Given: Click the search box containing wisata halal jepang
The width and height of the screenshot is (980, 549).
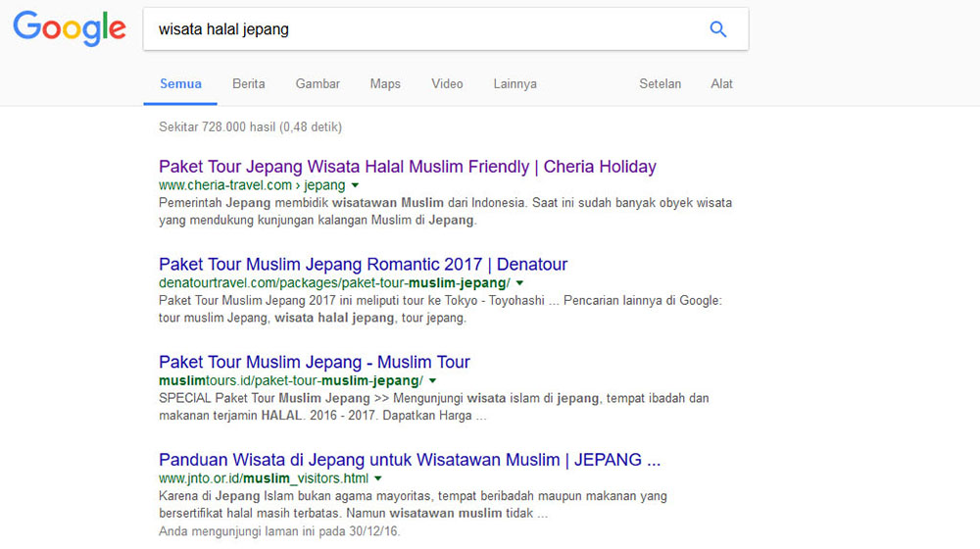Looking at the screenshot, I should click(x=421, y=29).
